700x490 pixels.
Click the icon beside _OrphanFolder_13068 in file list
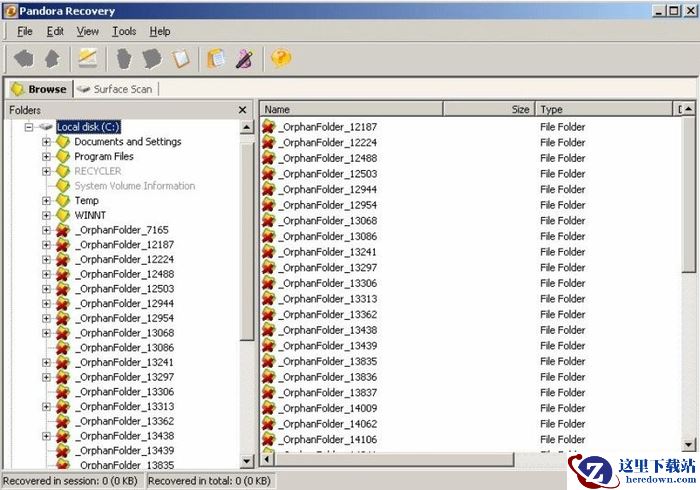(x=268, y=220)
